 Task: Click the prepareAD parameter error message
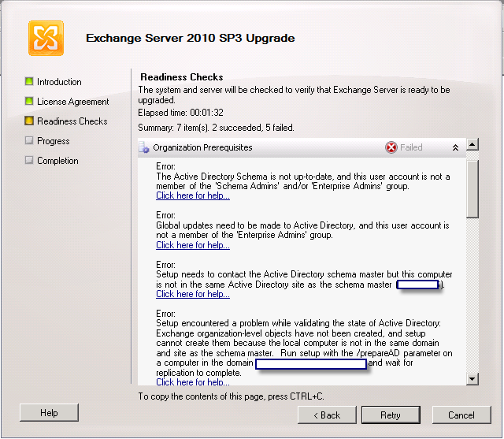pyautogui.click(x=304, y=348)
